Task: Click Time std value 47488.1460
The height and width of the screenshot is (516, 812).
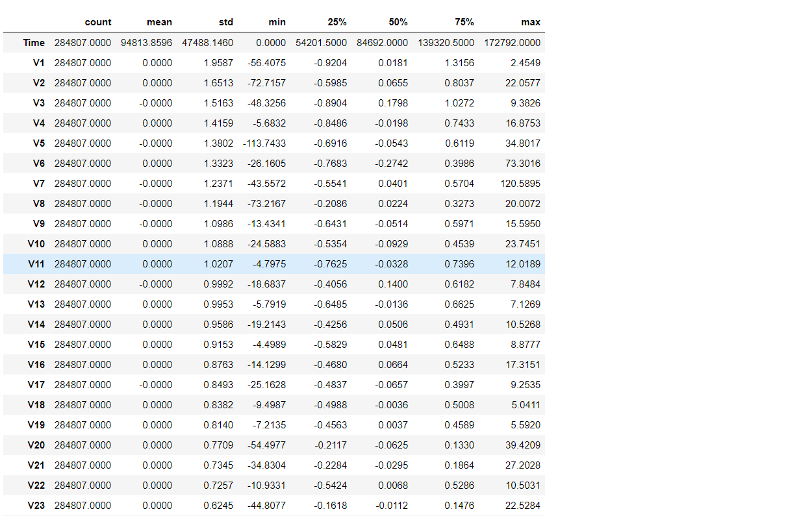Action: click(208, 43)
